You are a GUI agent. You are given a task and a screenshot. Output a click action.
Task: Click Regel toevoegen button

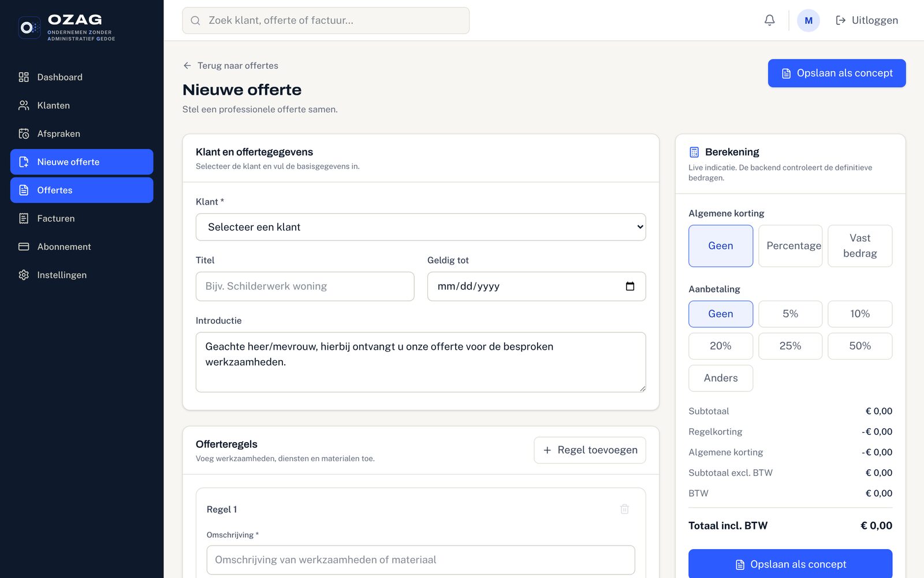(x=590, y=450)
